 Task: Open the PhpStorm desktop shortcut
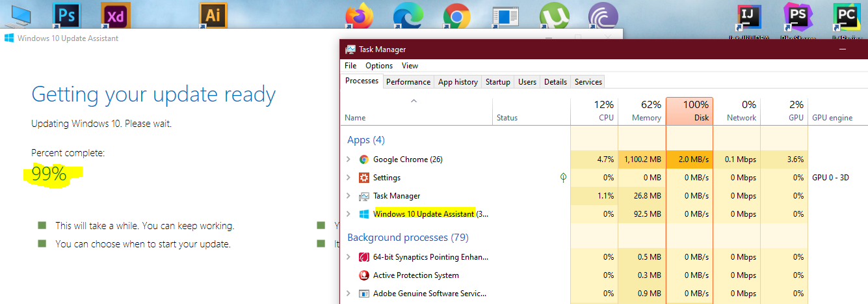tap(799, 18)
